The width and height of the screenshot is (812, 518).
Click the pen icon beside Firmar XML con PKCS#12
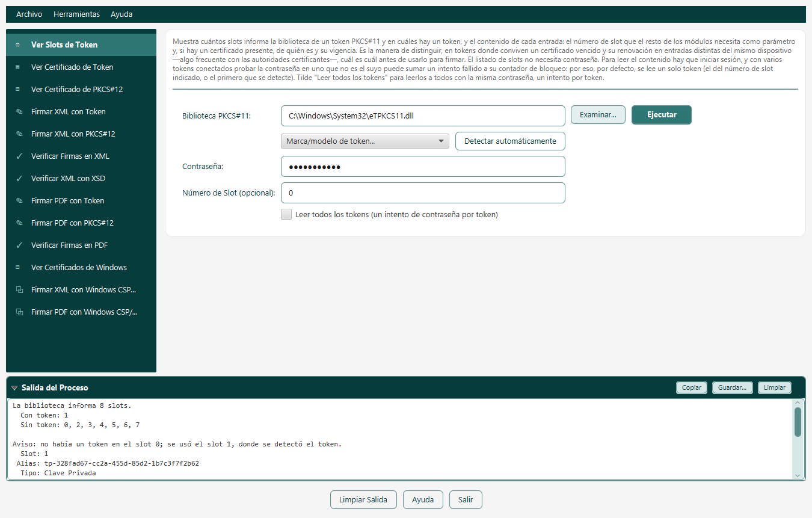[18, 134]
